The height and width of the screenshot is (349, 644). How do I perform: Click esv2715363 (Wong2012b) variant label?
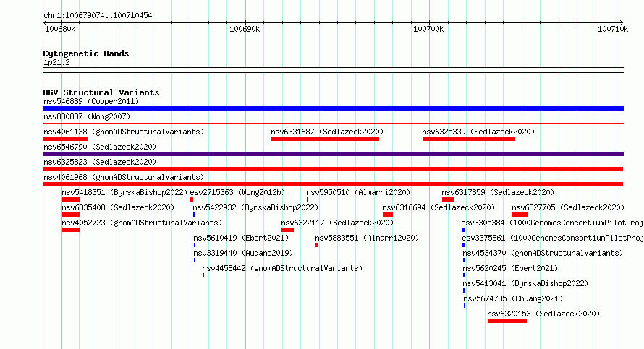(x=237, y=192)
